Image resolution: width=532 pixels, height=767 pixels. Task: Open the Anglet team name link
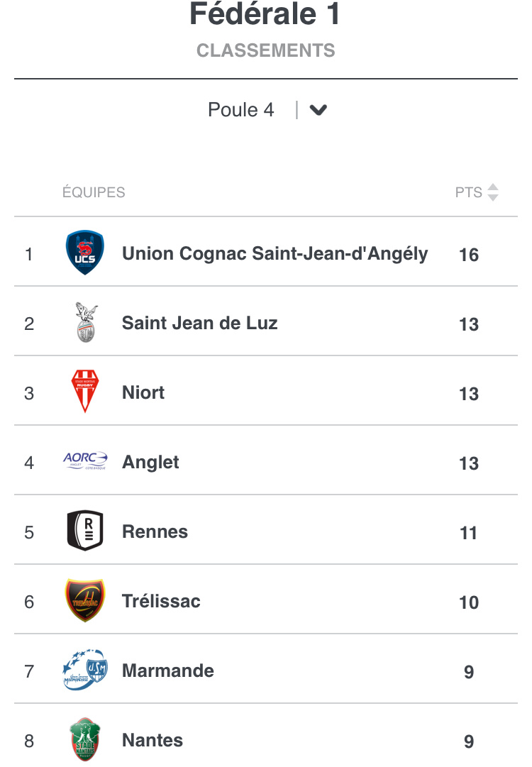click(150, 463)
